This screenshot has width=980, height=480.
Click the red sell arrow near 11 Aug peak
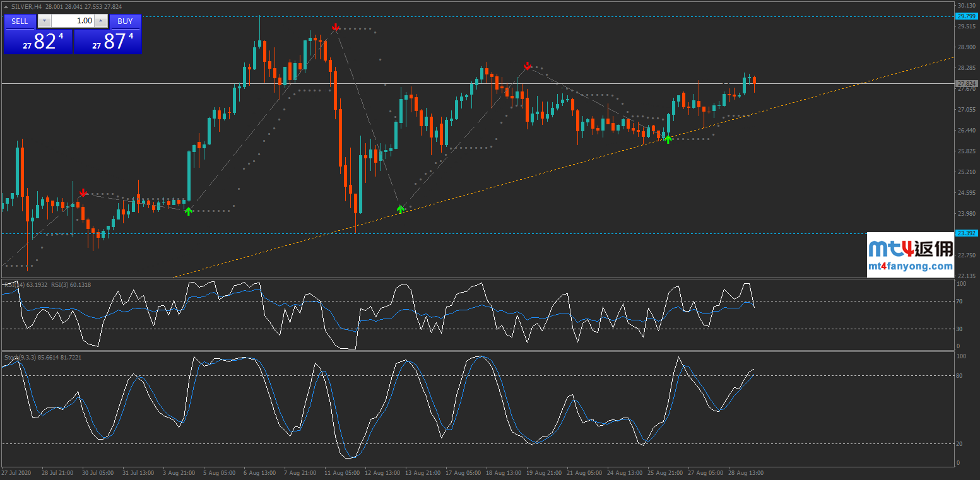point(336,27)
